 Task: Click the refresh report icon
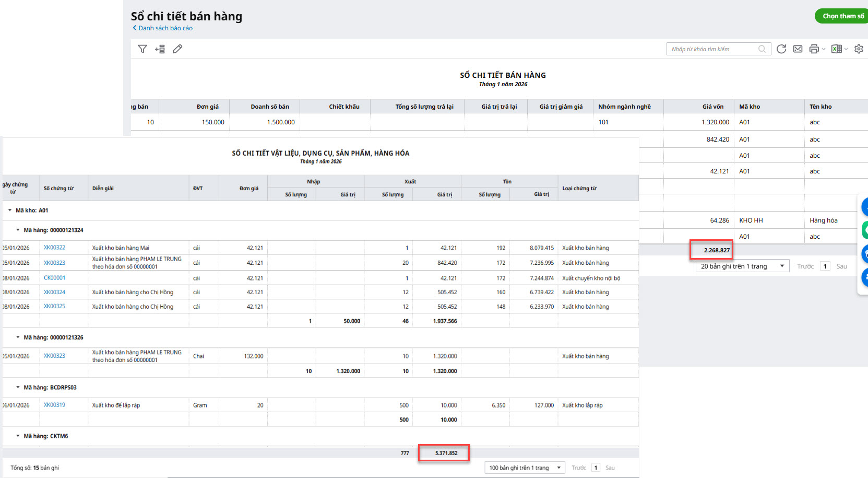(781, 49)
